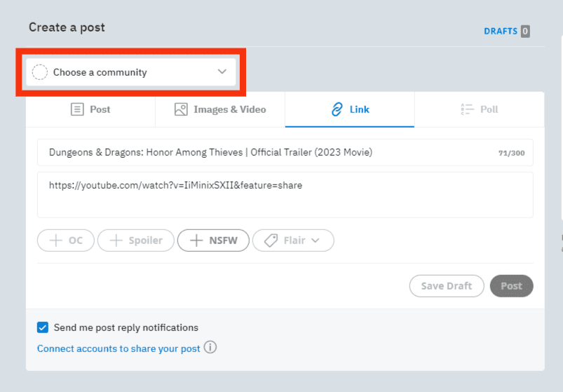
Task: Open Connect accounts to share your post
Action: pyautogui.click(x=118, y=349)
